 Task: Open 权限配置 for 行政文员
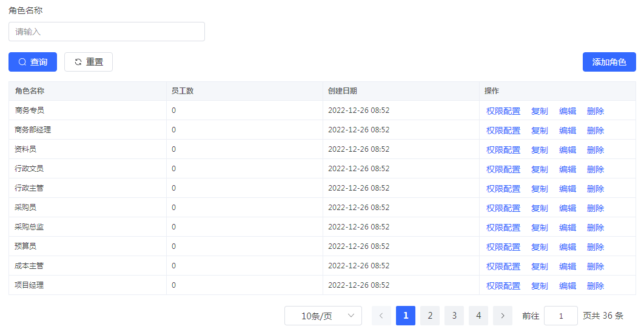503,169
